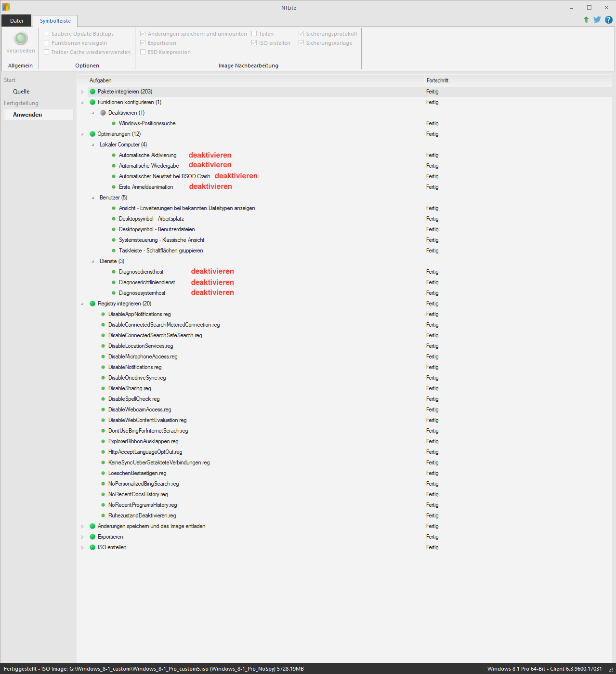Click Windows 8.1 Pro 64-Bit status text
This screenshot has width=616, height=674.
click(x=544, y=669)
